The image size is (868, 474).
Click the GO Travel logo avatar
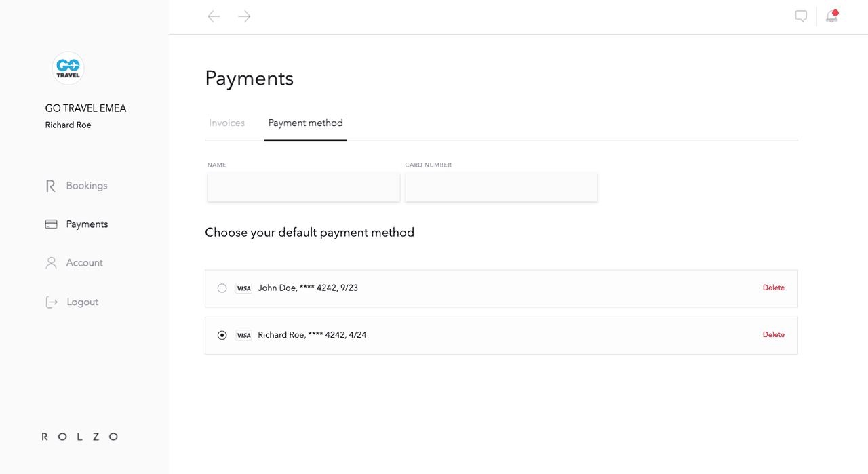tap(68, 68)
